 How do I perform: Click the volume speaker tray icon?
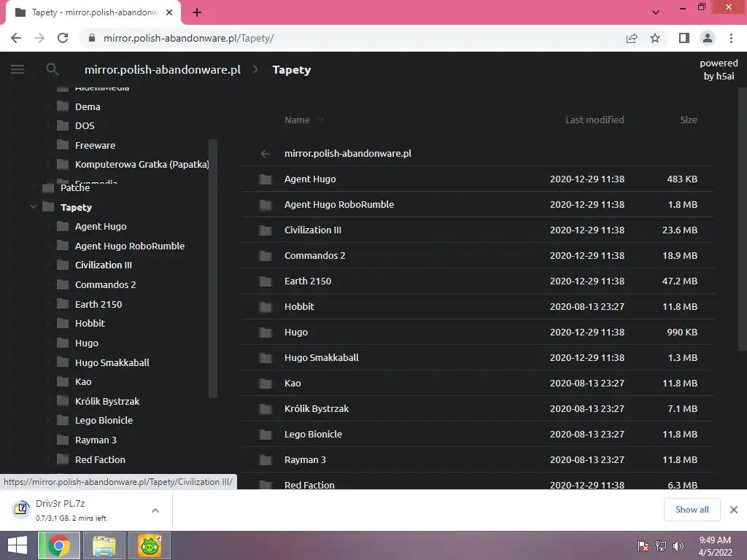678,546
